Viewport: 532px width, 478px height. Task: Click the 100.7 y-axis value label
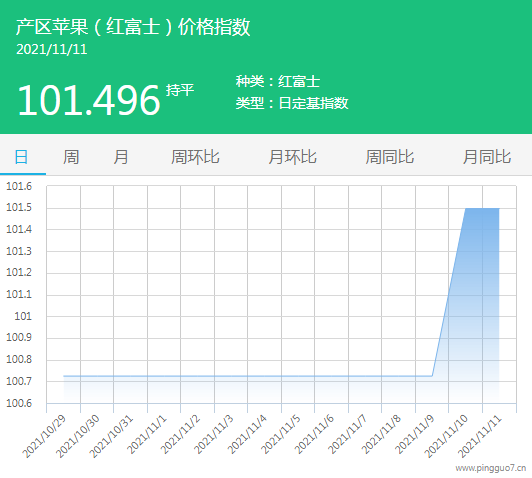click(x=19, y=381)
